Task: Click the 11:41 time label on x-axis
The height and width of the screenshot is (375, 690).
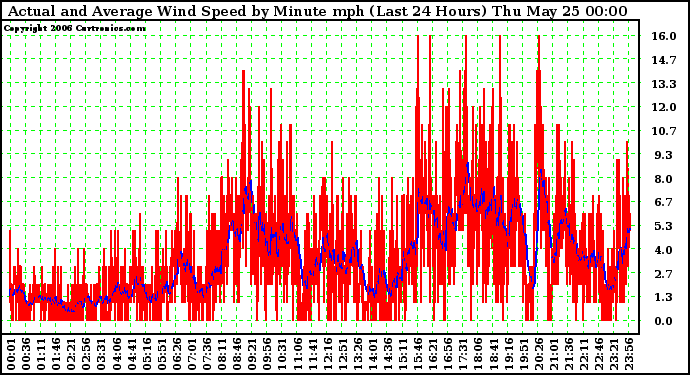Action: tap(312, 354)
